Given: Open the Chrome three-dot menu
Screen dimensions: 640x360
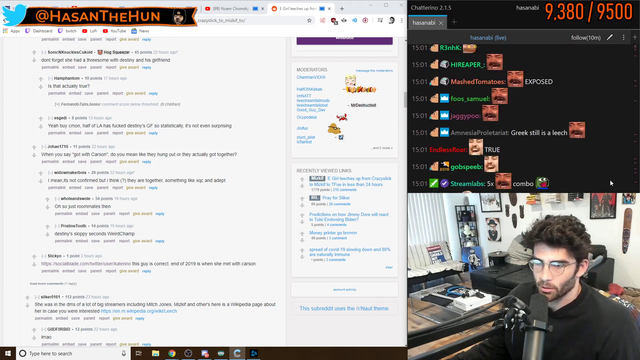Looking at the screenshot, I should (x=402, y=20).
